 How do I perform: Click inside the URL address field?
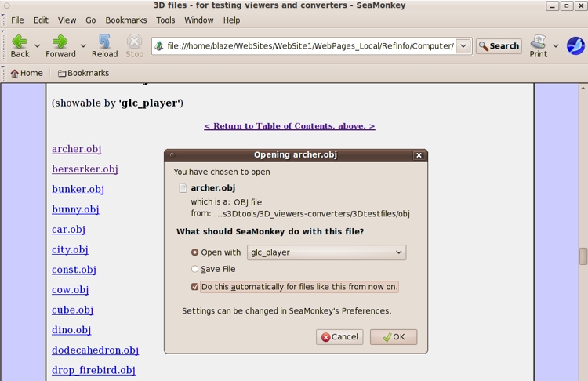(310, 46)
